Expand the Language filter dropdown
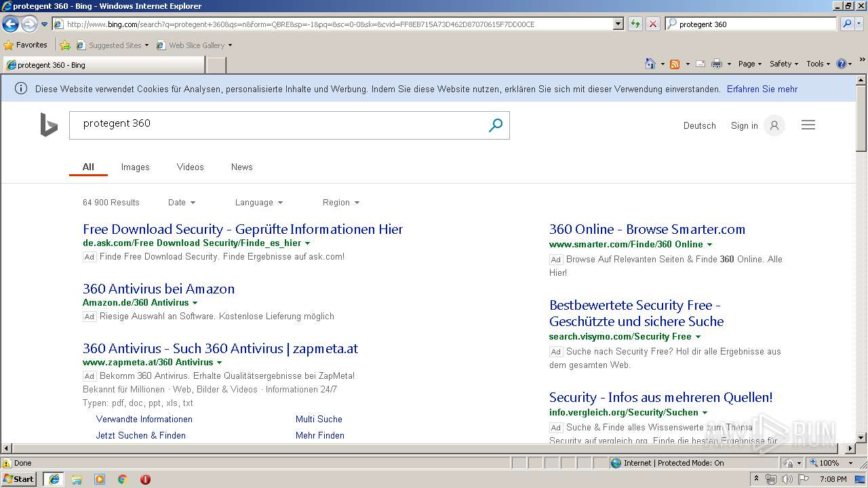Image resolution: width=868 pixels, height=488 pixels. (x=259, y=203)
